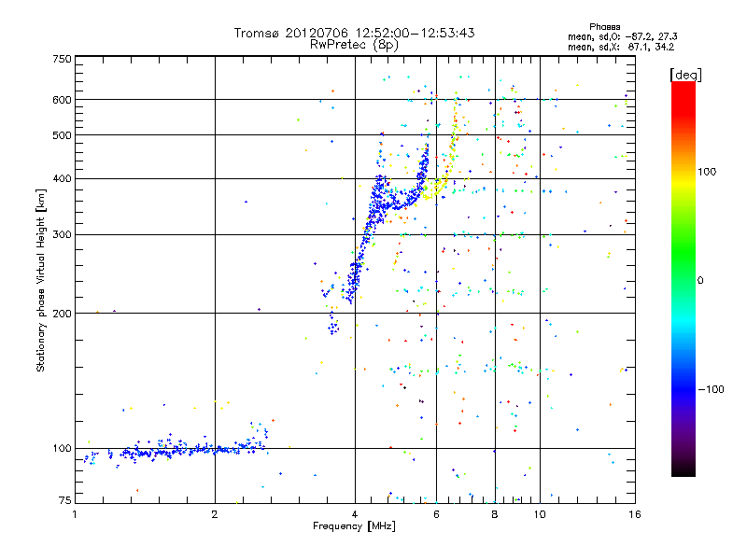Click the x-axis tick label '6'
This screenshot has height=560, width=747.
(436, 514)
